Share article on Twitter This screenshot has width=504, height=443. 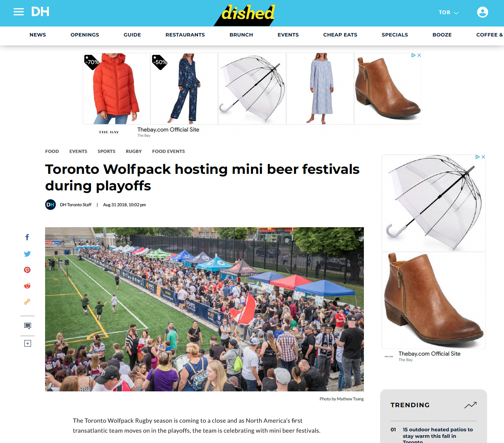click(27, 254)
